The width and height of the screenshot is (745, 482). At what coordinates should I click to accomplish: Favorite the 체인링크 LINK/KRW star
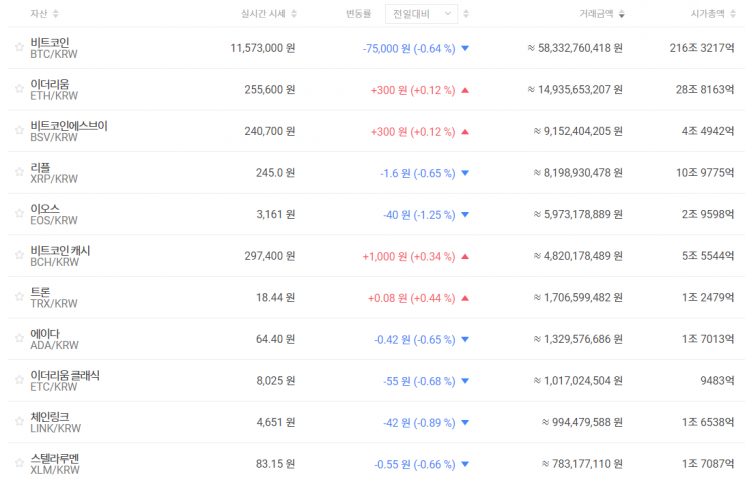coord(19,421)
